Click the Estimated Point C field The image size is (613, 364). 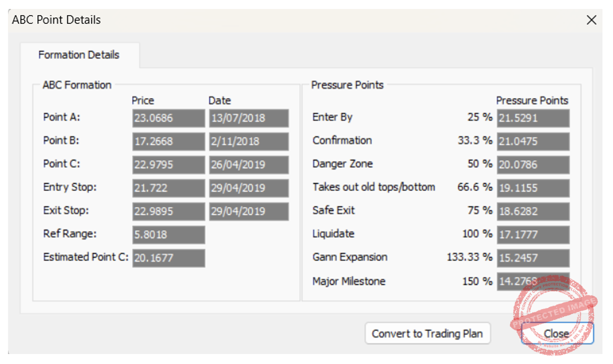click(168, 258)
